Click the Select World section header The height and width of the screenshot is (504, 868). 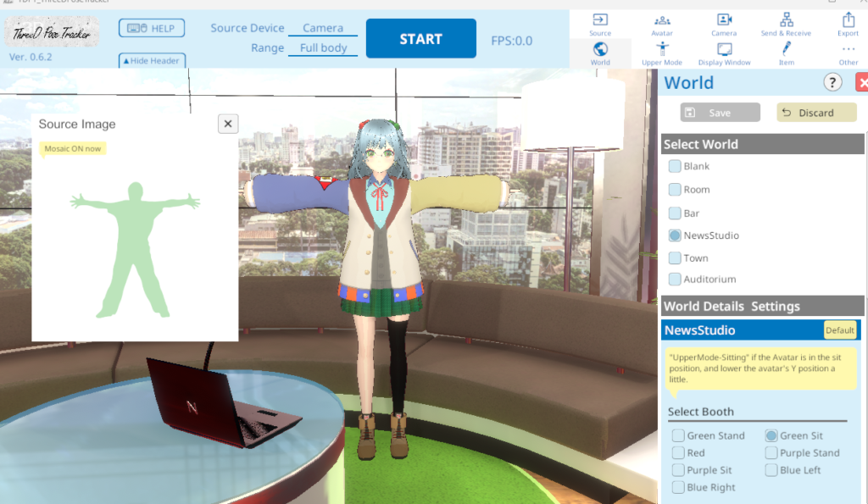pyautogui.click(x=762, y=144)
